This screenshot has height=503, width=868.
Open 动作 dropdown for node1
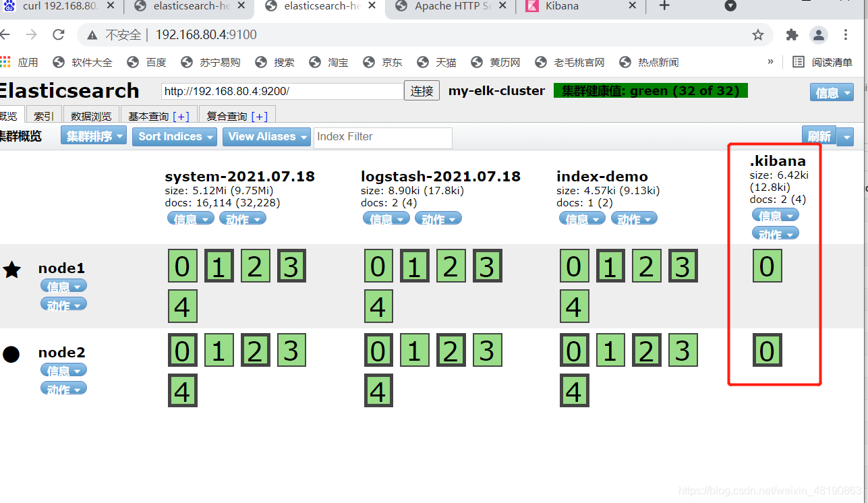pyautogui.click(x=63, y=305)
